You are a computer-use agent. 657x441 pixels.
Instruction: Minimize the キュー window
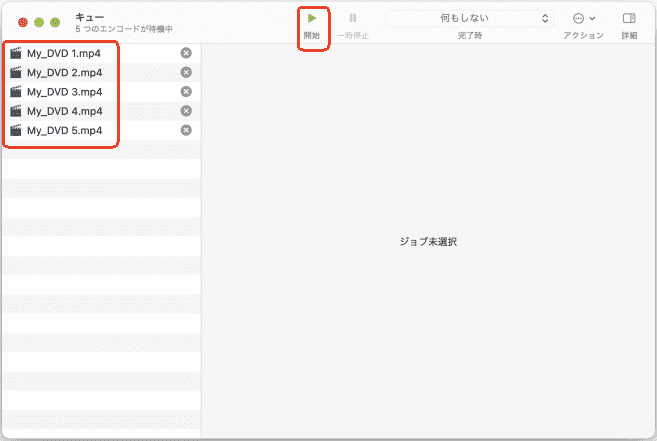click(x=39, y=22)
